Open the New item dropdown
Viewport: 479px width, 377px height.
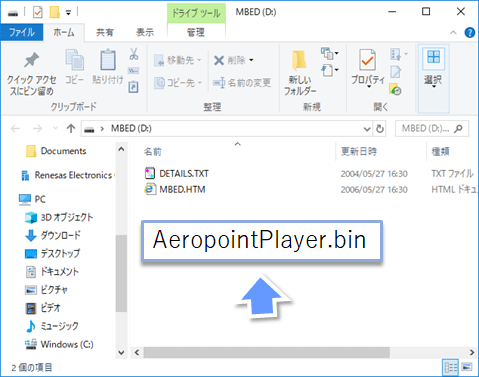330,53
